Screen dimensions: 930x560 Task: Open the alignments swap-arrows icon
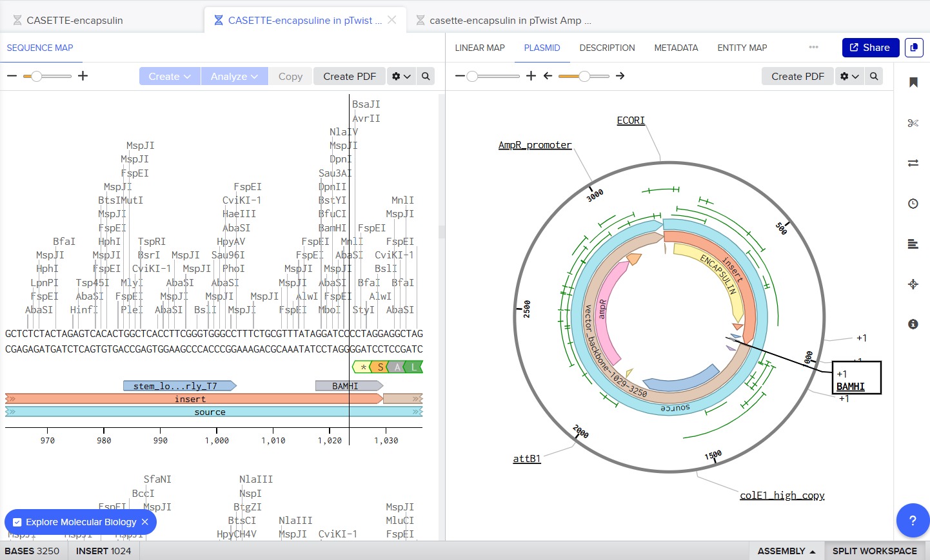coord(913,163)
